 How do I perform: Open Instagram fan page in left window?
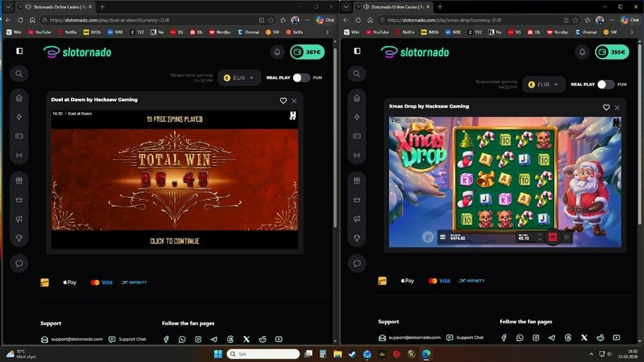tap(198, 339)
